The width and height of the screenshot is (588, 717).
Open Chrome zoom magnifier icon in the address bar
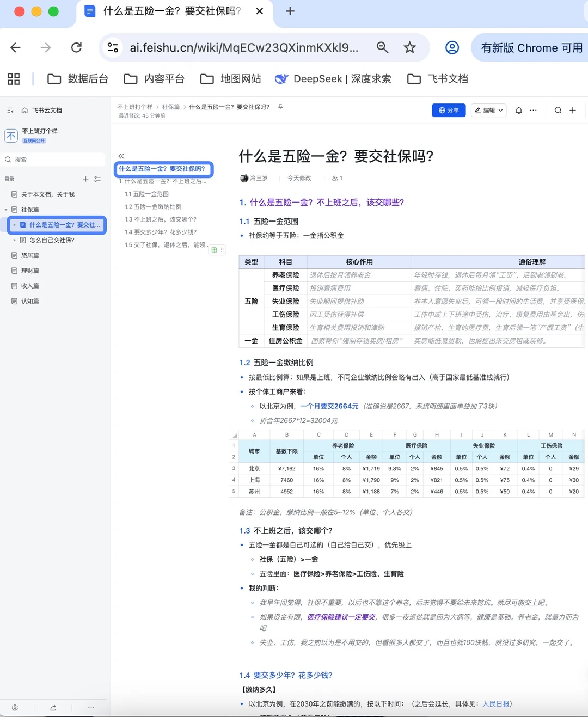pos(383,48)
